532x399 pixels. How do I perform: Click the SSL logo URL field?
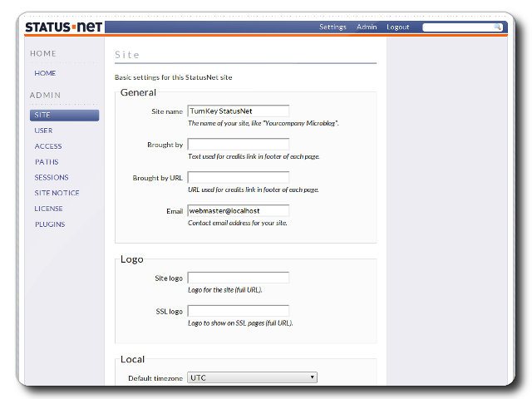(x=238, y=311)
